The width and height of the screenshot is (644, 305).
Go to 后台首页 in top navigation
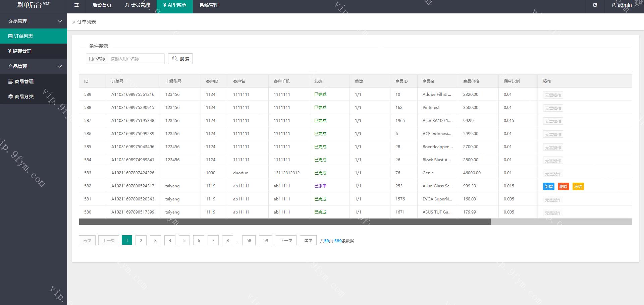pos(102,5)
